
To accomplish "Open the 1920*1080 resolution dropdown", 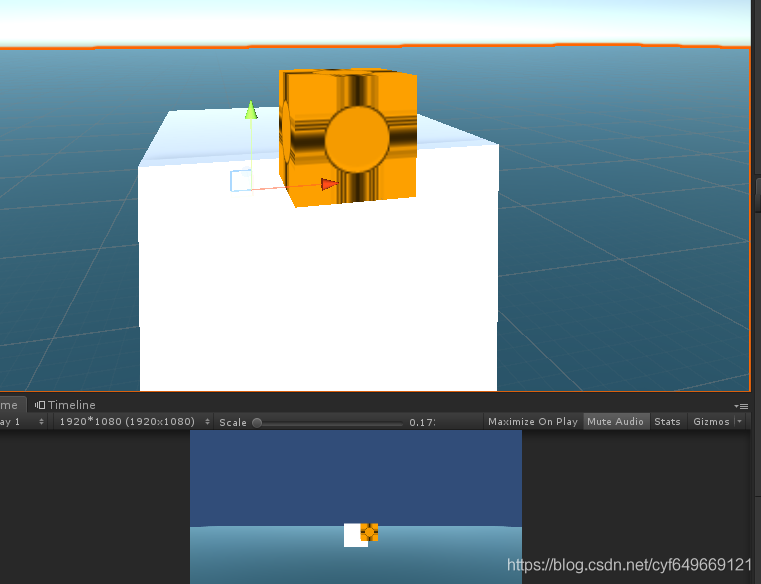I will click(x=133, y=422).
